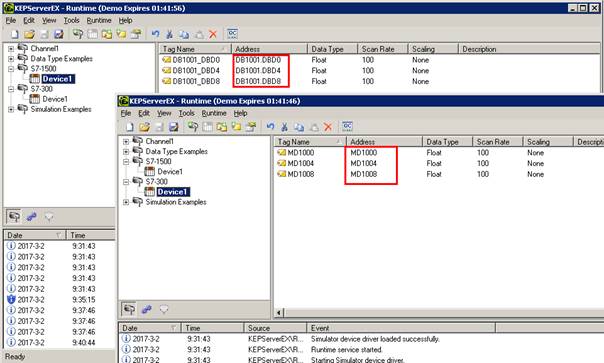Open File menu in the back window
The image size is (604, 363).
[11, 20]
